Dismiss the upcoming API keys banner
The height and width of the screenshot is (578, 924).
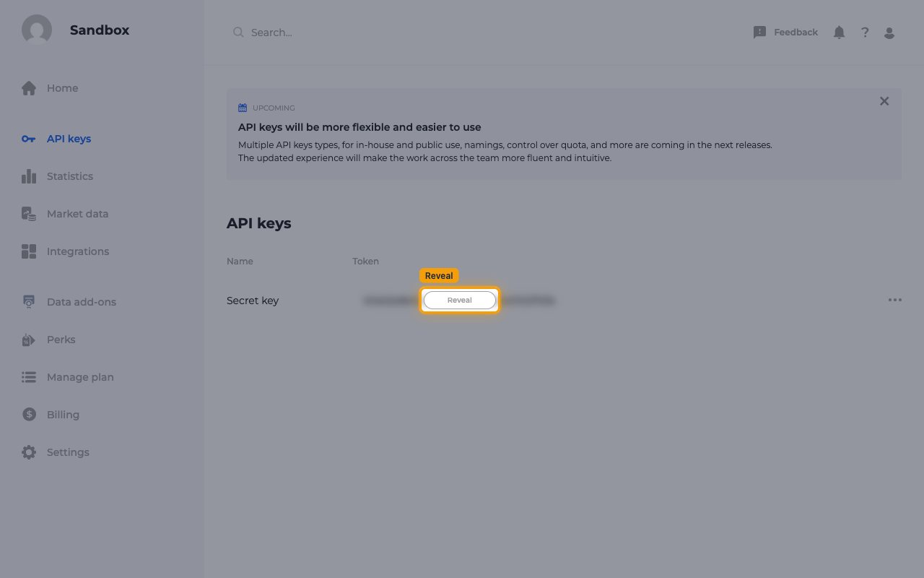tap(884, 101)
